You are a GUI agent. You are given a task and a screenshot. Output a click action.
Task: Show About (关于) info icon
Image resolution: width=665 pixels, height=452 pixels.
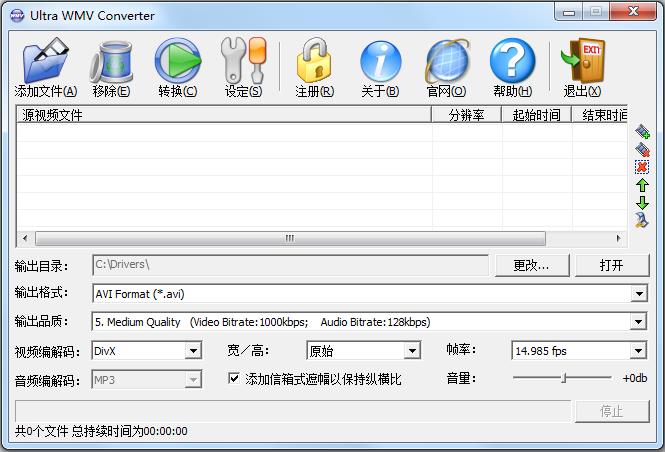[380, 61]
